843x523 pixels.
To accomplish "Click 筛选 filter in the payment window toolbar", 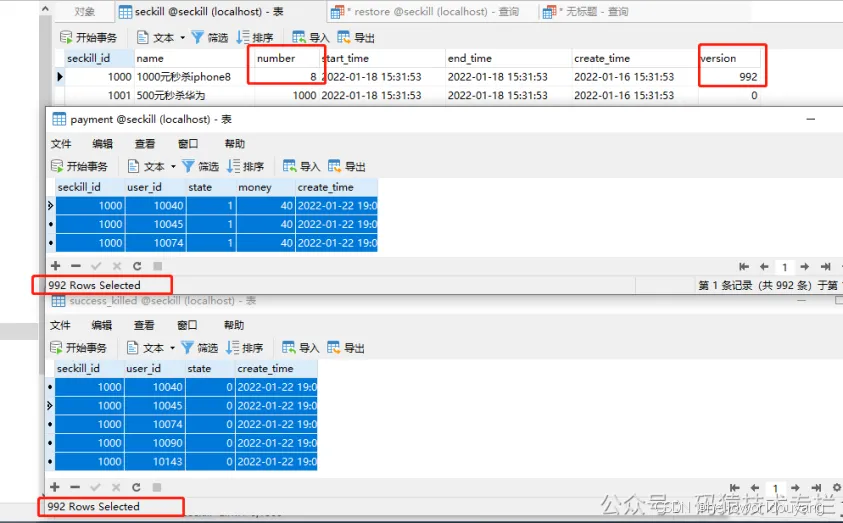I will 201,166.
